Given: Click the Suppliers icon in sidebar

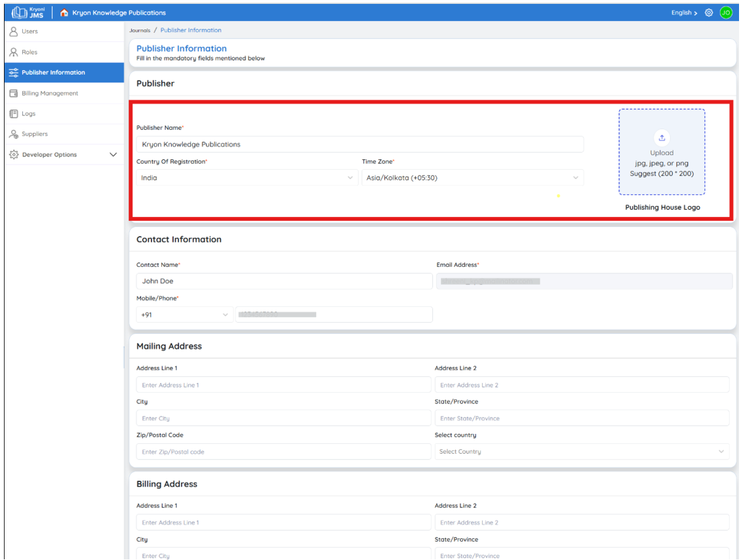Looking at the screenshot, I should [x=14, y=134].
